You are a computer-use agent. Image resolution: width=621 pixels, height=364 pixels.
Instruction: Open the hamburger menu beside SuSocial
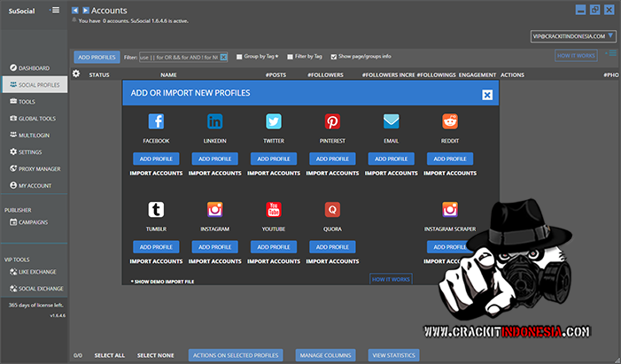point(56,10)
